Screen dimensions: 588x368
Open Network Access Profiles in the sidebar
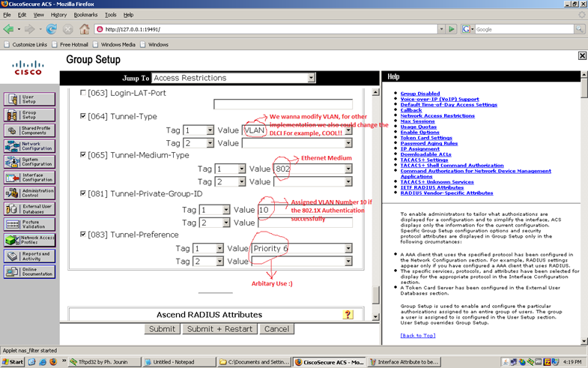click(x=30, y=240)
